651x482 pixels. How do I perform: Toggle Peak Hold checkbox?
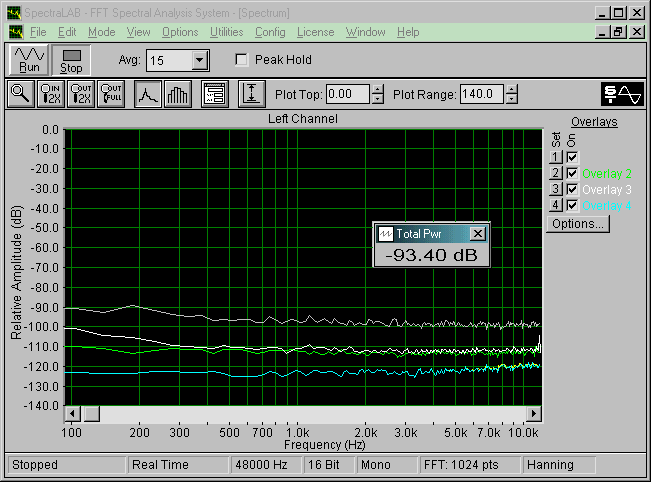coord(241,60)
